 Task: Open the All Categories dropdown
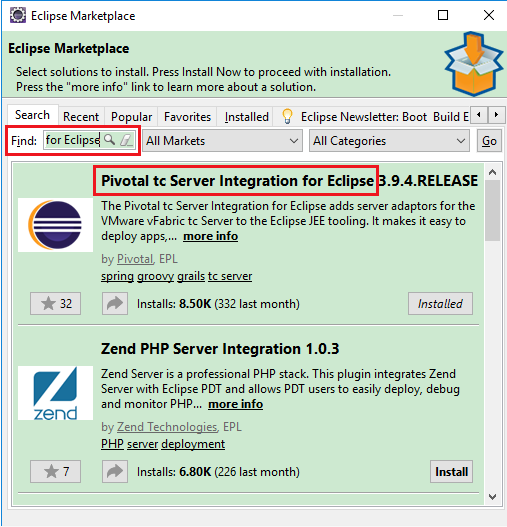(389, 141)
